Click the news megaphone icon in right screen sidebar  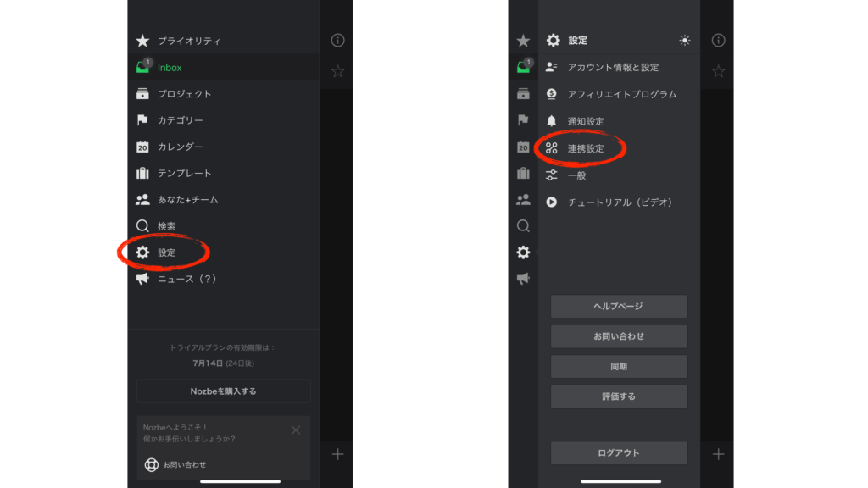523,278
